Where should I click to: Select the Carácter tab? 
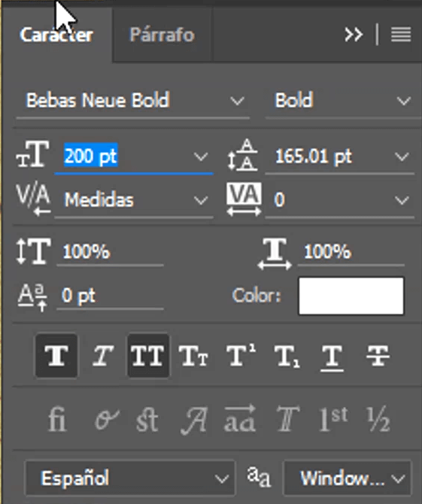coord(56,35)
